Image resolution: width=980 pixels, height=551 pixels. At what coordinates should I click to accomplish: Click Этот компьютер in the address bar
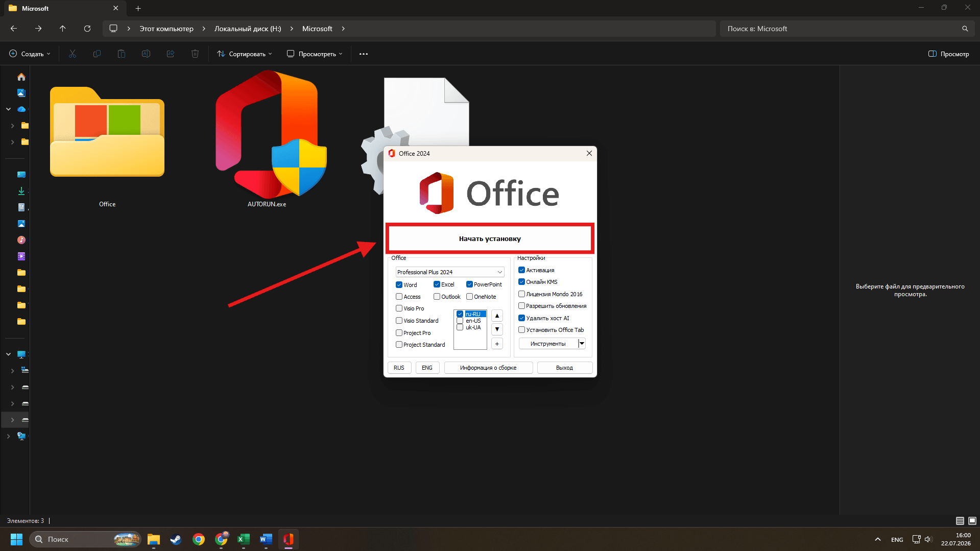[x=166, y=29]
